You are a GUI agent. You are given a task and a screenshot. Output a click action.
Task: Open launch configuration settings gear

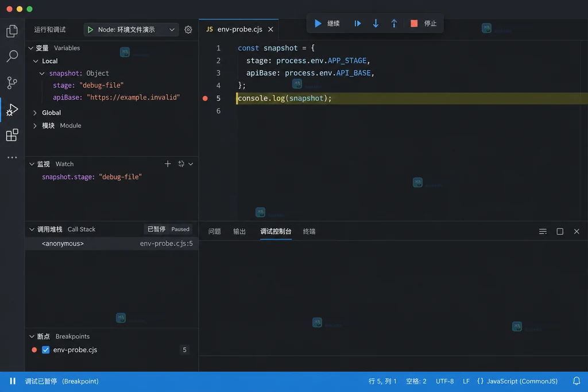[x=188, y=30]
